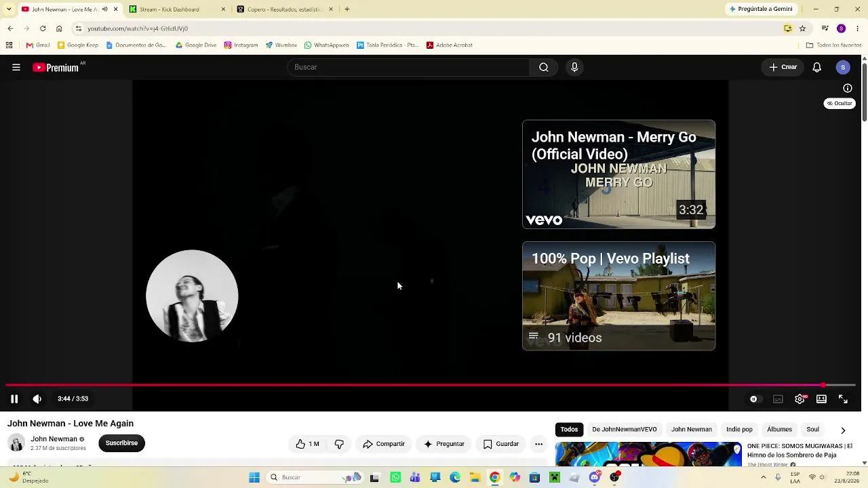The image size is (868, 488).
Task: Select the De JohnNewmanVEVO chip
Action: (x=625, y=429)
